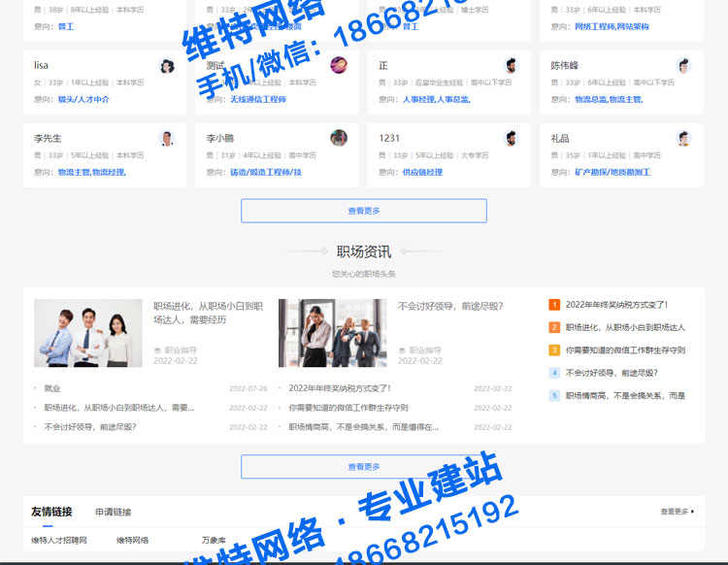Open list item 职场情商高，不是会搞关系，而是懂得在...

click(364, 426)
